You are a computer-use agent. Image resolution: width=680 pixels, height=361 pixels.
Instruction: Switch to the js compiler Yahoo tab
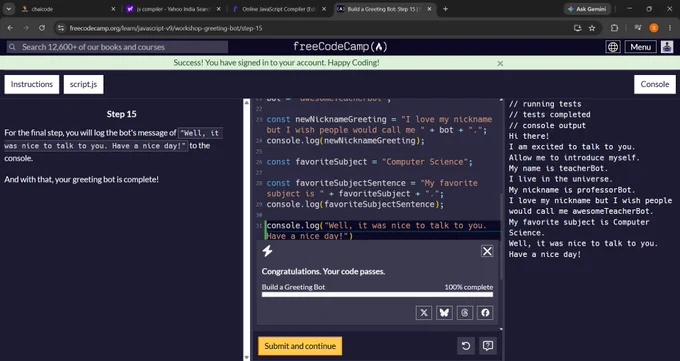click(x=173, y=9)
